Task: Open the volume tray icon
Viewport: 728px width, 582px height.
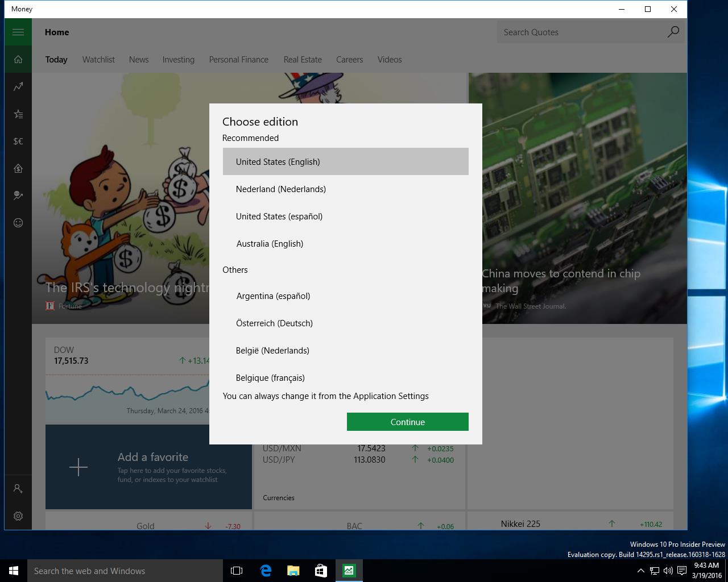Action: 668,571
